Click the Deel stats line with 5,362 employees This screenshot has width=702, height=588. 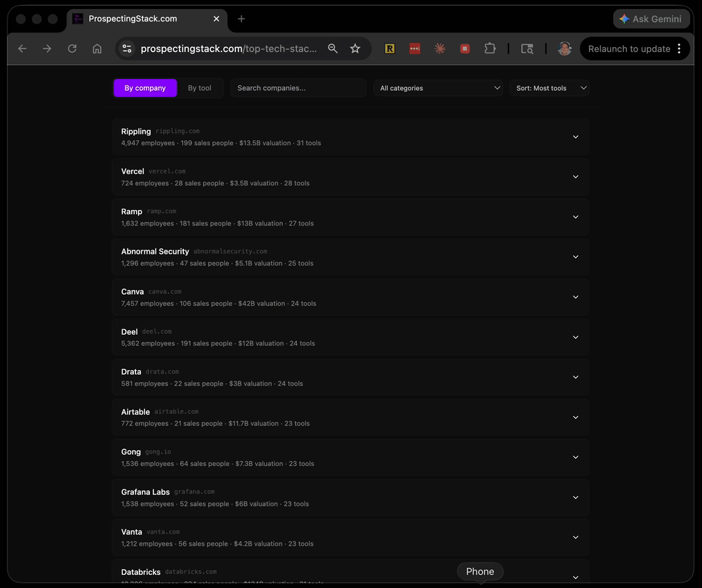[218, 344]
